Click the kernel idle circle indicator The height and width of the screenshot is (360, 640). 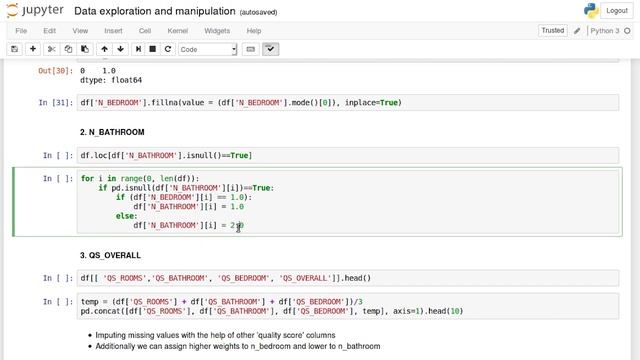pyautogui.click(x=627, y=31)
